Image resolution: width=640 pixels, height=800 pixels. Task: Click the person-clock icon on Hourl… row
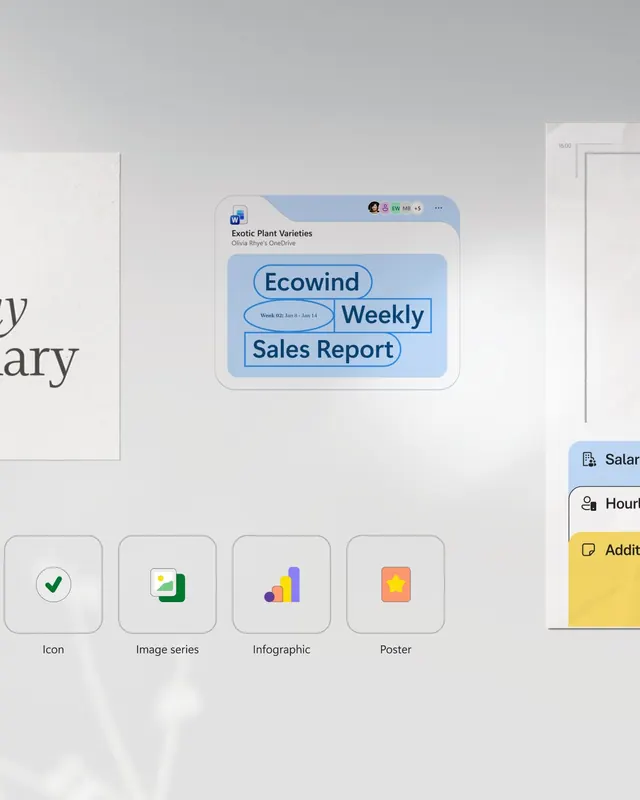point(589,504)
